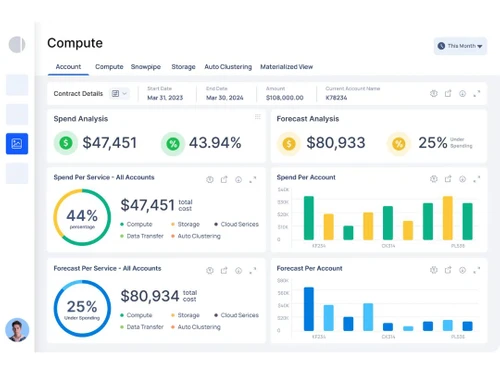Click the 43.94% value in Spend Analysis
This screenshot has height=375, width=500.
tap(215, 143)
